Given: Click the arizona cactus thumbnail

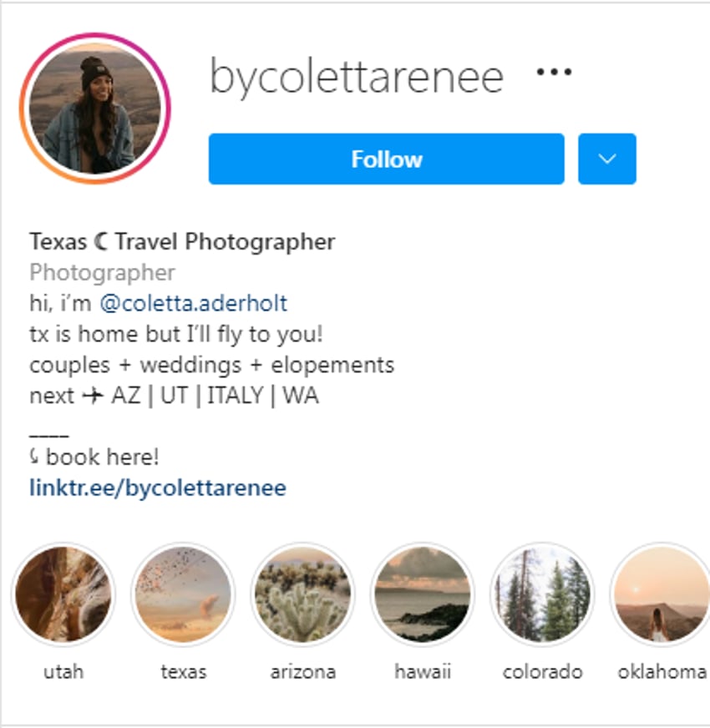Looking at the screenshot, I should [303, 594].
